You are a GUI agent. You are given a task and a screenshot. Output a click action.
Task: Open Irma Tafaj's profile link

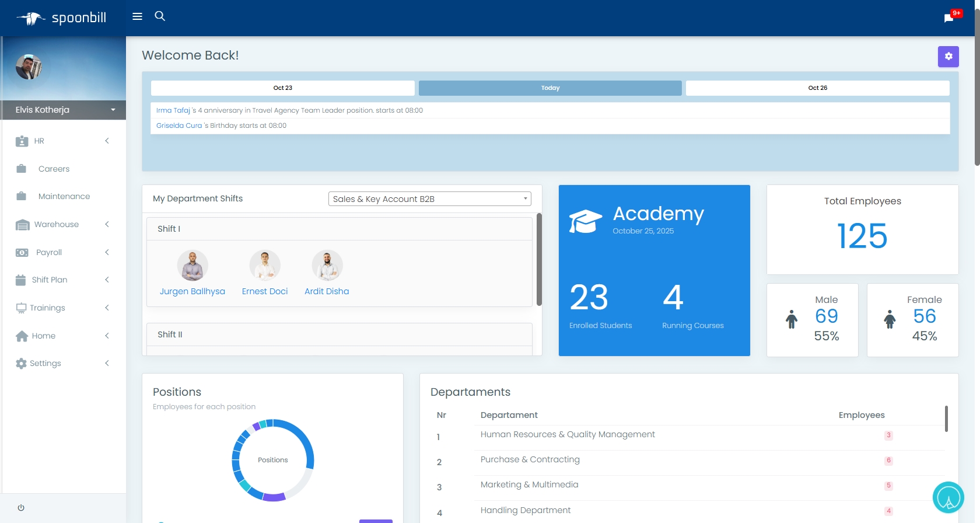tap(173, 110)
